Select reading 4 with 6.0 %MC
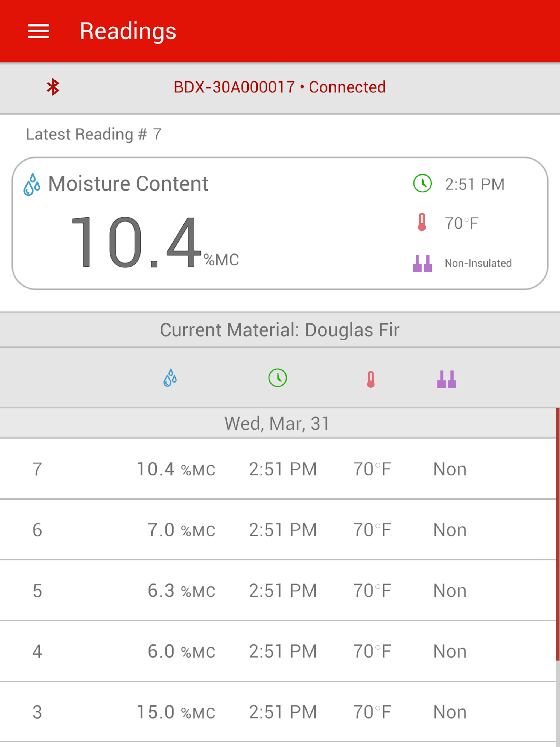This screenshot has width=560, height=747. pyautogui.click(x=278, y=651)
